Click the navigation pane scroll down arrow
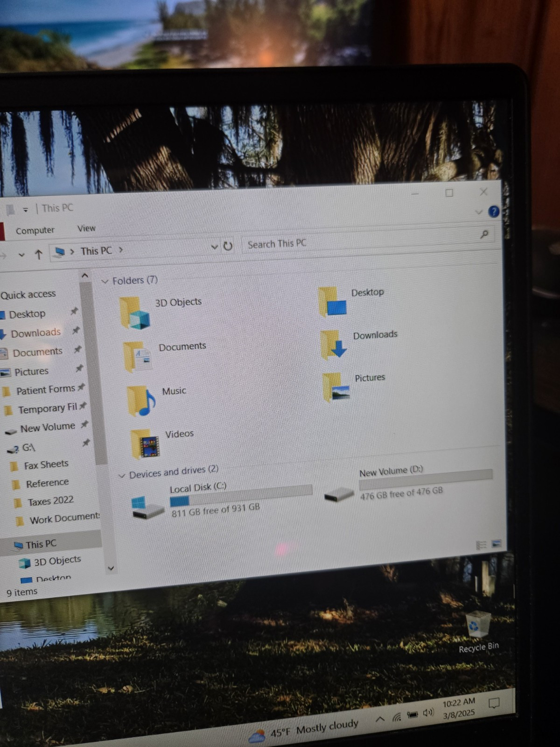The width and height of the screenshot is (560, 747). click(111, 568)
